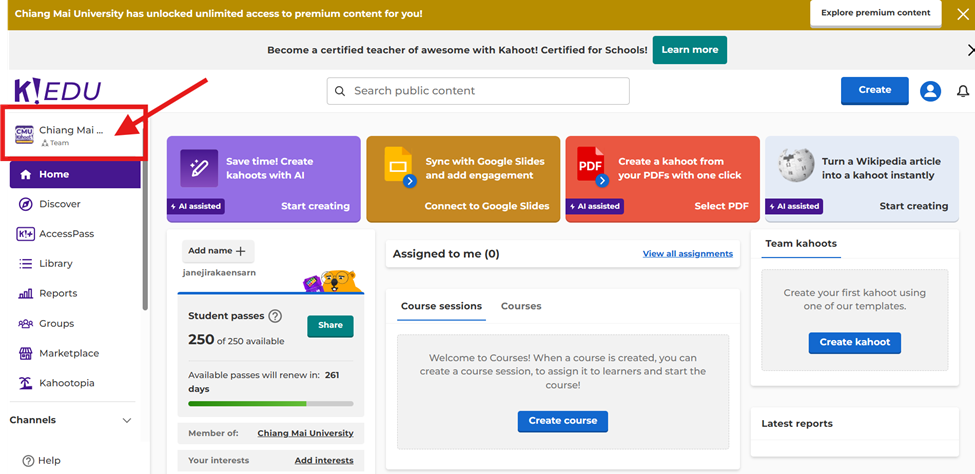Click the notifications bell icon

pos(963,91)
